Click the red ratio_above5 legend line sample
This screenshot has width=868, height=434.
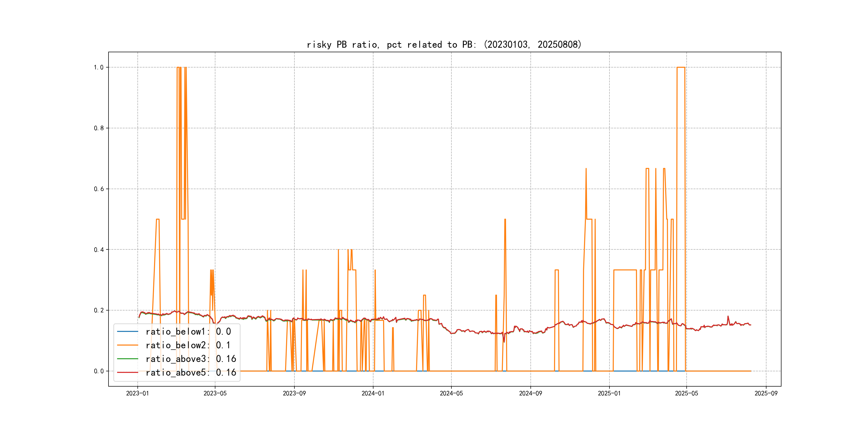[x=127, y=372]
